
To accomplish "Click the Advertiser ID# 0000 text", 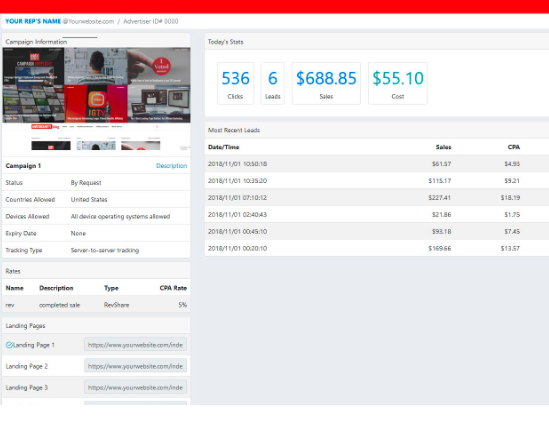I will click(x=151, y=21).
